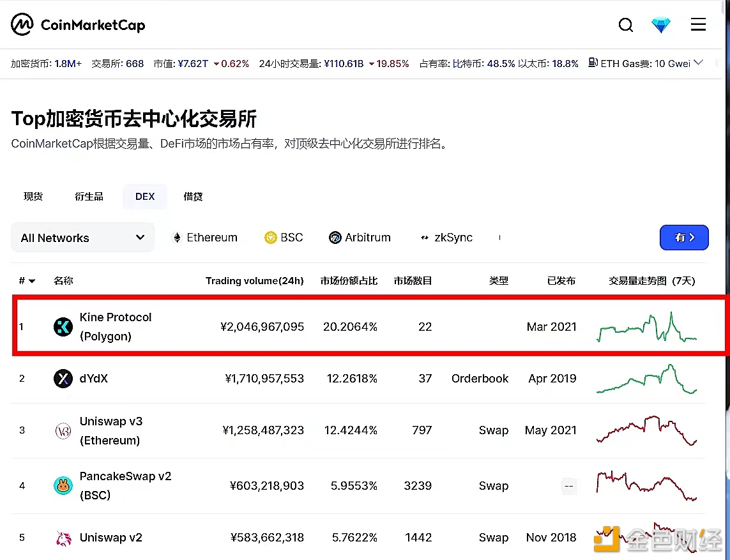Click the Ethereum diamond network icon
Viewport: 730px width, 560px height.
(x=177, y=238)
